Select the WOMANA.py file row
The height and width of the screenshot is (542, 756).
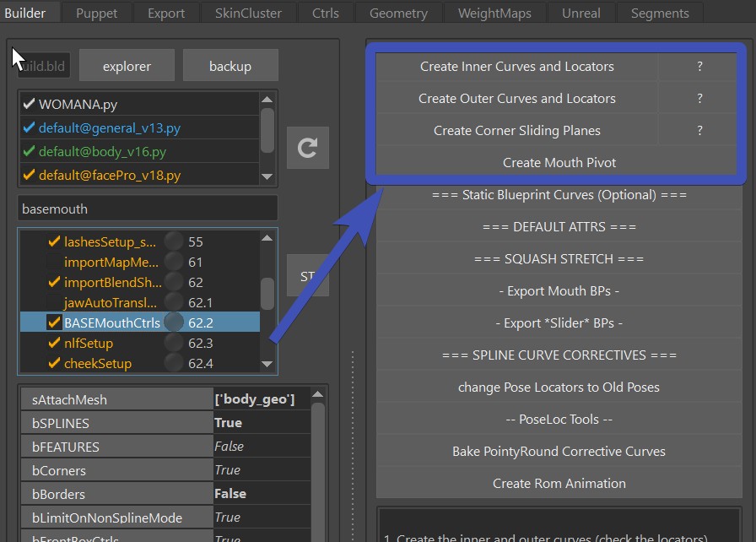point(139,104)
